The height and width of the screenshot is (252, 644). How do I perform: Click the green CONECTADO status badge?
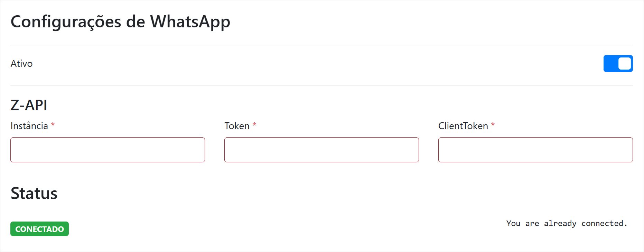39,229
